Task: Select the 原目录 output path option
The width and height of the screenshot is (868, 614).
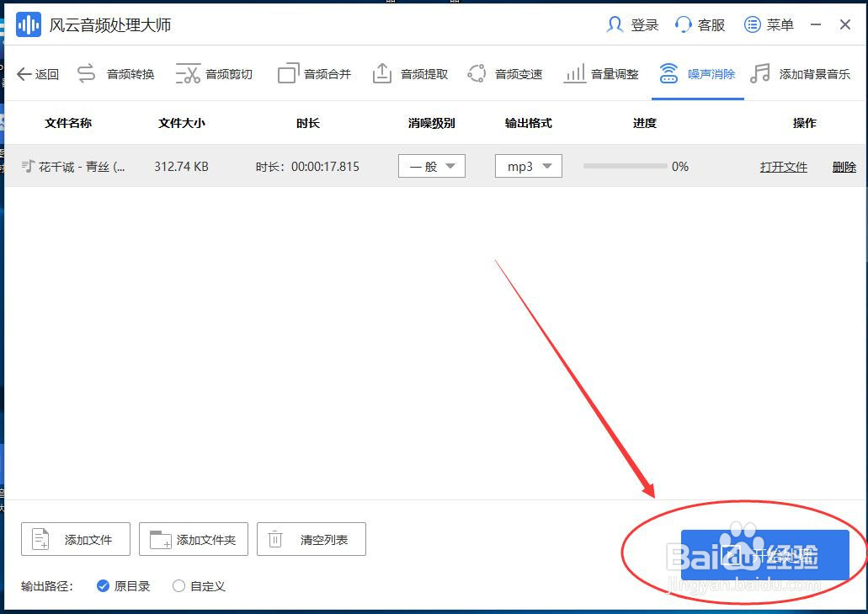Action: tap(103, 586)
